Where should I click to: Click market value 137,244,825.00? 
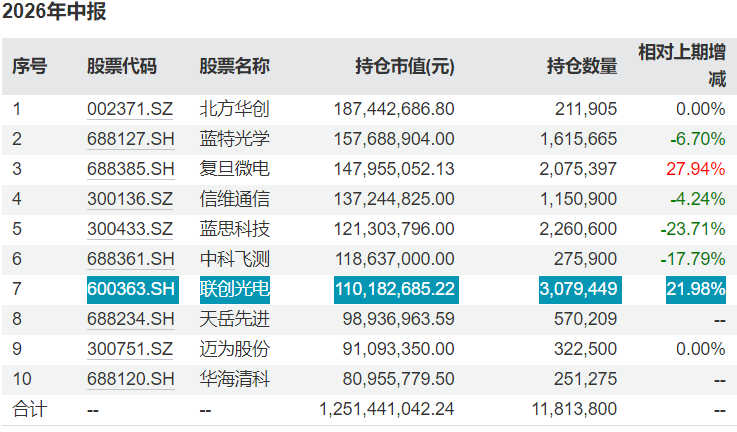(x=394, y=199)
